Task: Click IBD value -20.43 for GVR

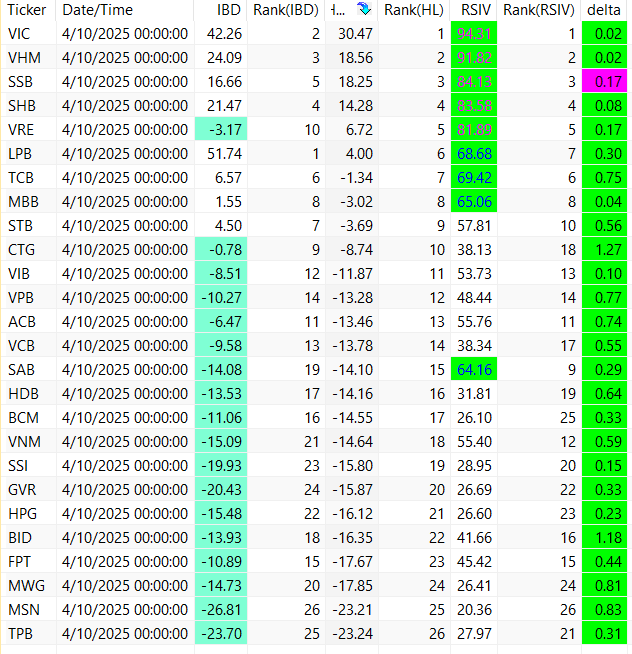Action: pos(221,490)
